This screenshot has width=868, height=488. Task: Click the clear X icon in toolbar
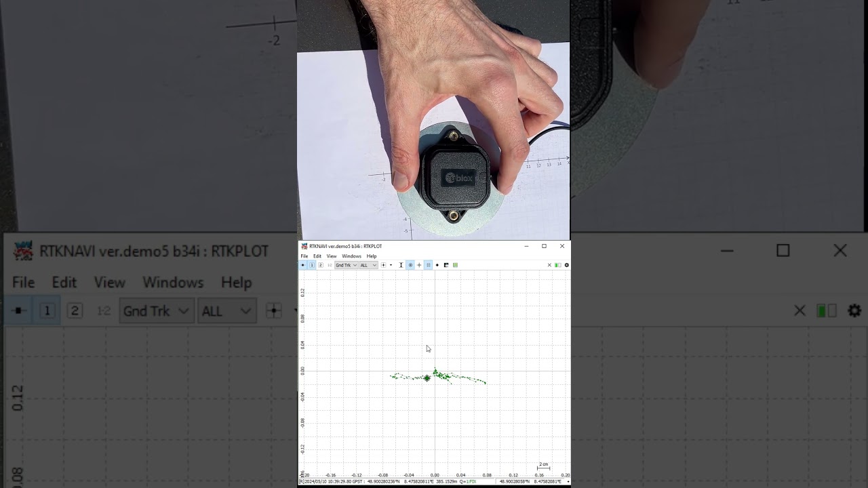tap(549, 265)
